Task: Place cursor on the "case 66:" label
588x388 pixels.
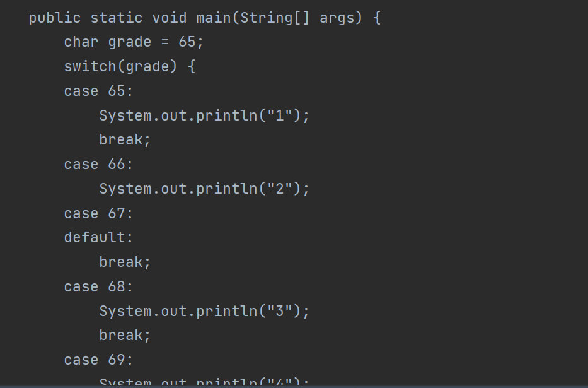Action: 98,164
